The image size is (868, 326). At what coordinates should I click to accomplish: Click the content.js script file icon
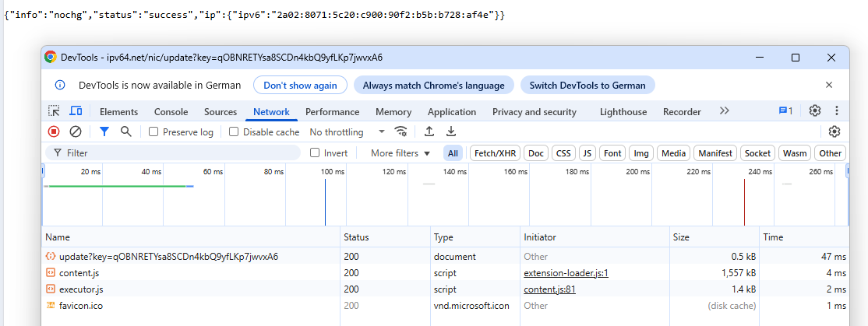pyautogui.click(x=51, y=273)
